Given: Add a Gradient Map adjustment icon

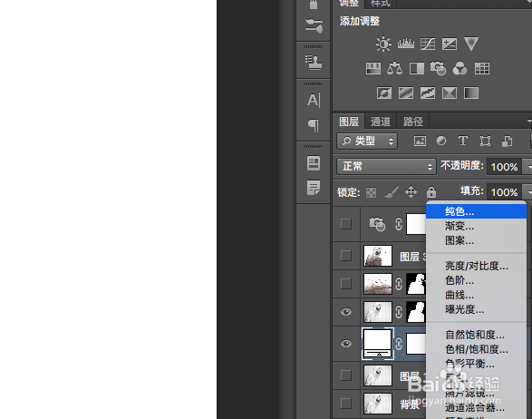Looking at the screenshot, I should [x=471, y=93].
